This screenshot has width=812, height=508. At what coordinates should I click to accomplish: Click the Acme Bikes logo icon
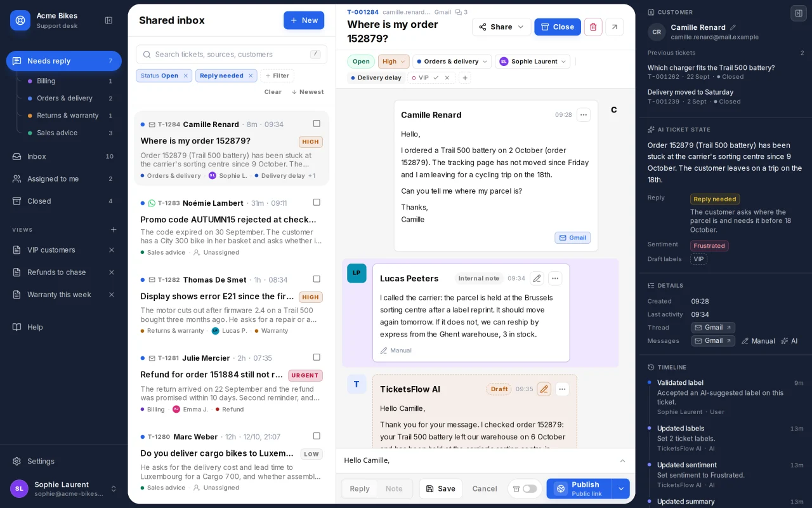(x=20, y=20)
